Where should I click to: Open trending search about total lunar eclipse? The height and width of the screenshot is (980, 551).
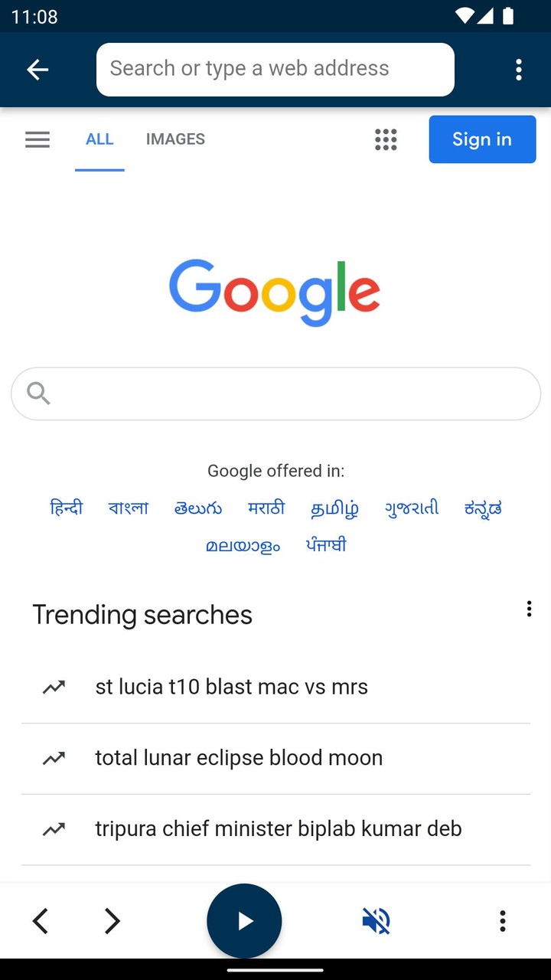[239, 758]
